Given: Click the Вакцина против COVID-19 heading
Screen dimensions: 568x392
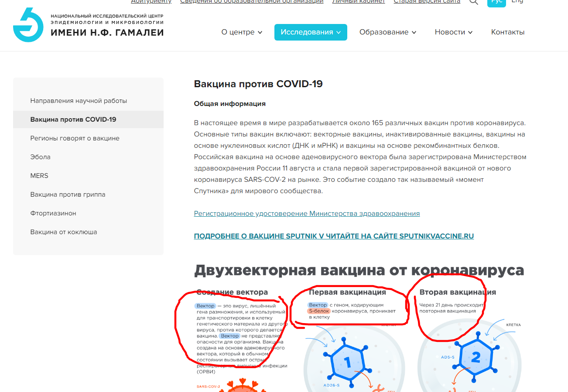Looking at the screenshot, I should click(x=258, y=84).
